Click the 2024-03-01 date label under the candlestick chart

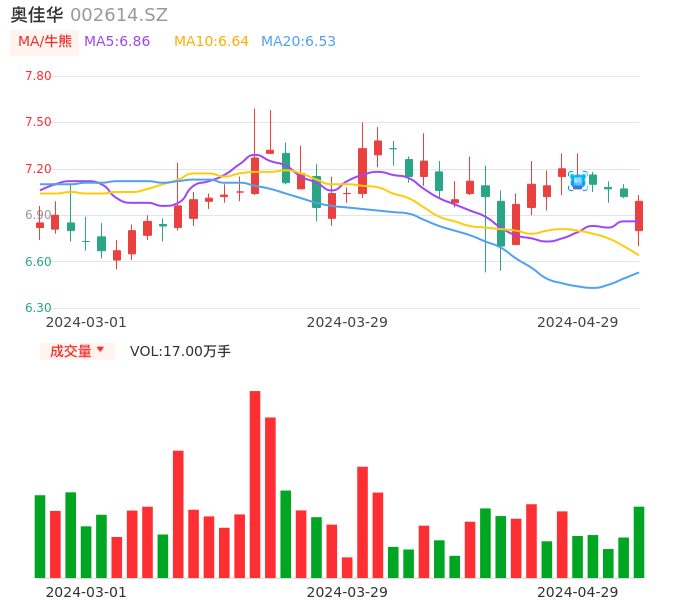tap(86, 322)
